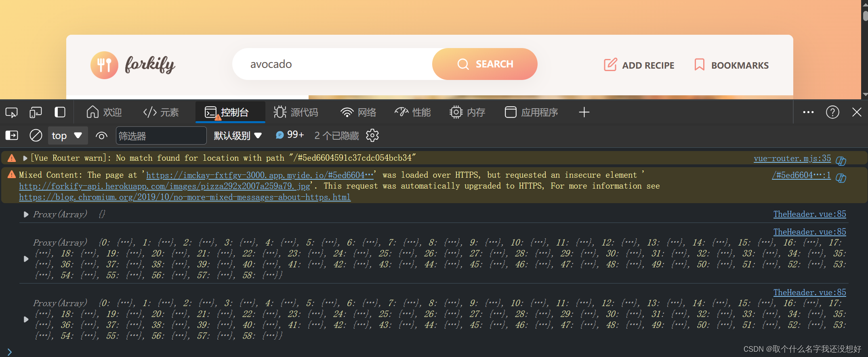
Task: Expand the last Proxy(Array) log entry
Action: pyautogui.click(x=26, y=319)
